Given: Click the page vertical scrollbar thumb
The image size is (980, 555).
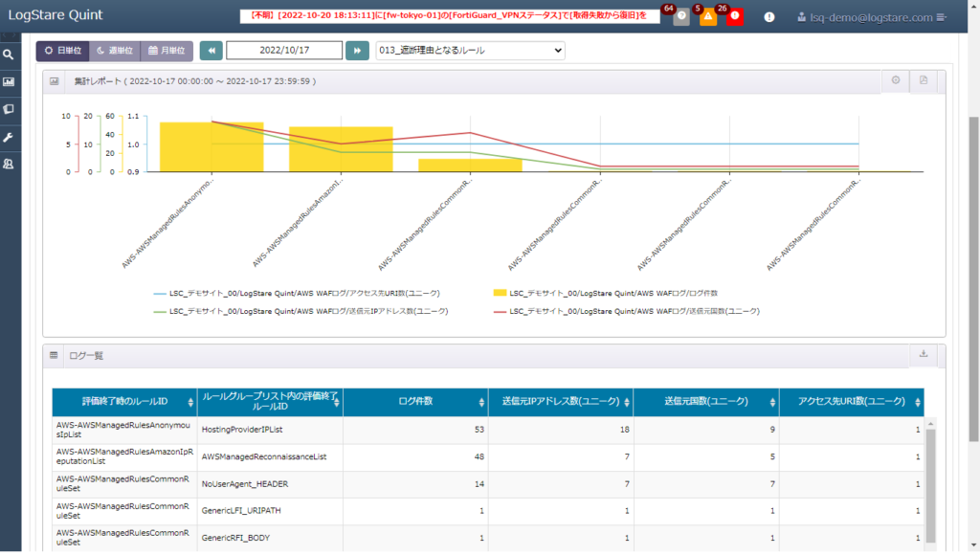Looking at the screenshot, I should [x=973, y=278].
